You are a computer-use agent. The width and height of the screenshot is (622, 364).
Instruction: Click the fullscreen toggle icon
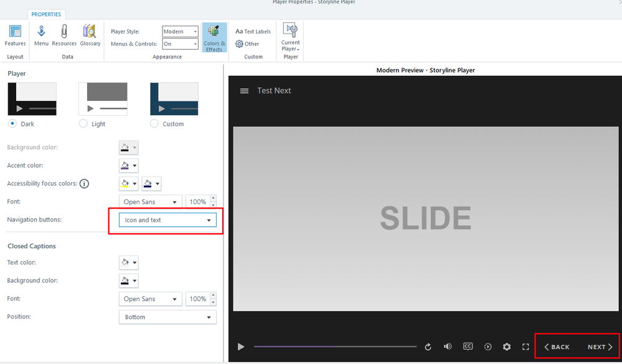525,347
